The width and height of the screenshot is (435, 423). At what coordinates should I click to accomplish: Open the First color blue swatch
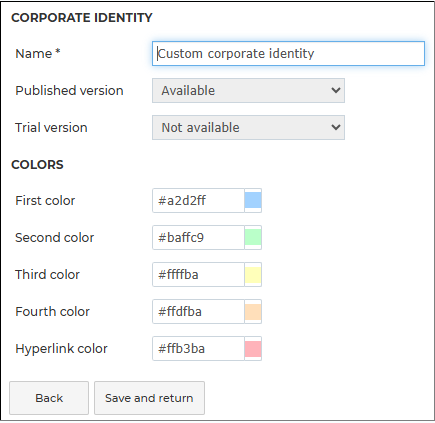tap(253, 200)
